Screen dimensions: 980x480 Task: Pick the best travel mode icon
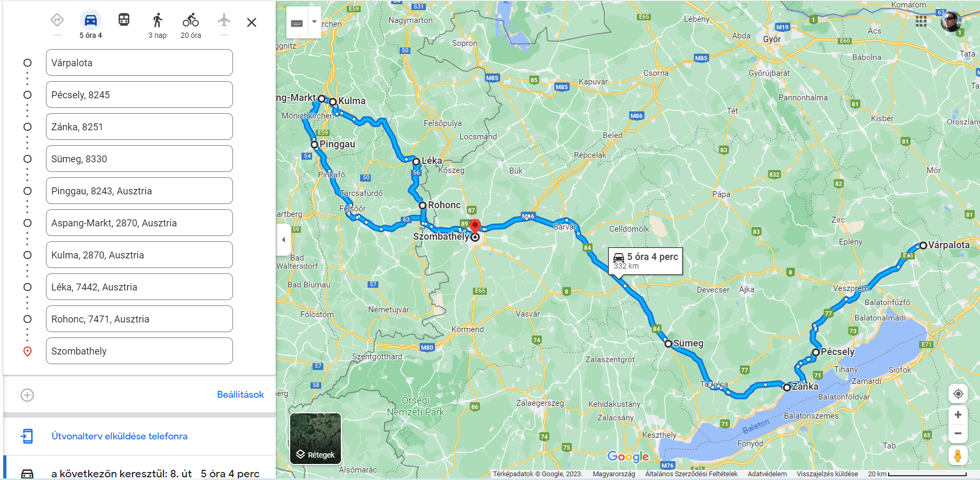tap(57, 20)
